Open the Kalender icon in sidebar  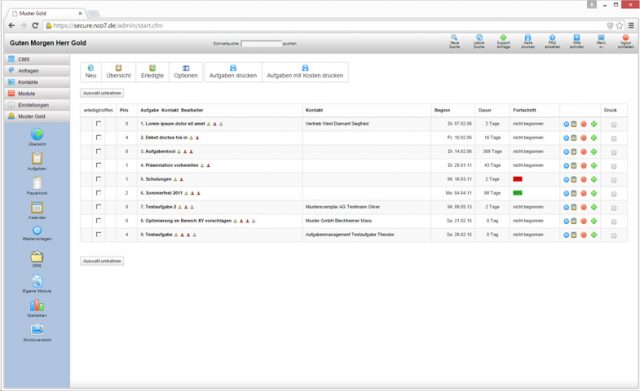(37, 208)
